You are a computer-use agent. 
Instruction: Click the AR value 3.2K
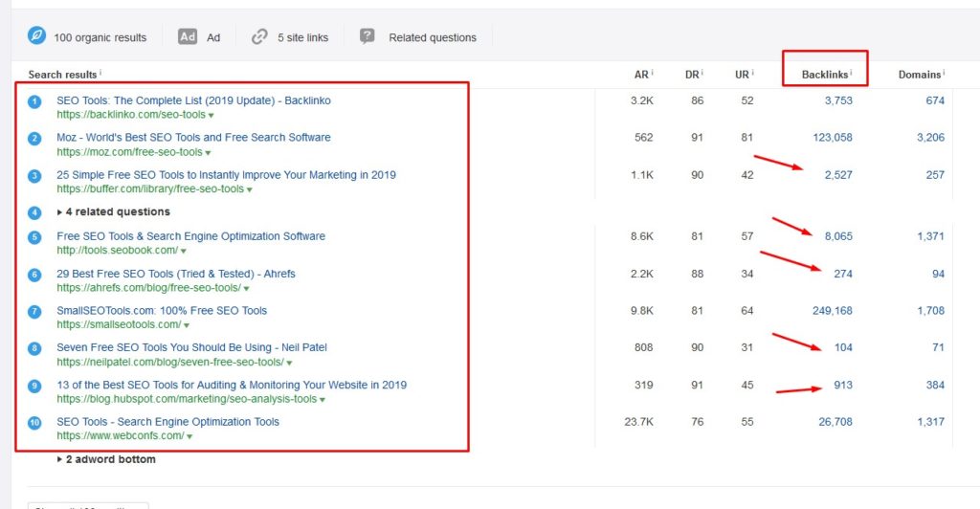coord(642,100)
